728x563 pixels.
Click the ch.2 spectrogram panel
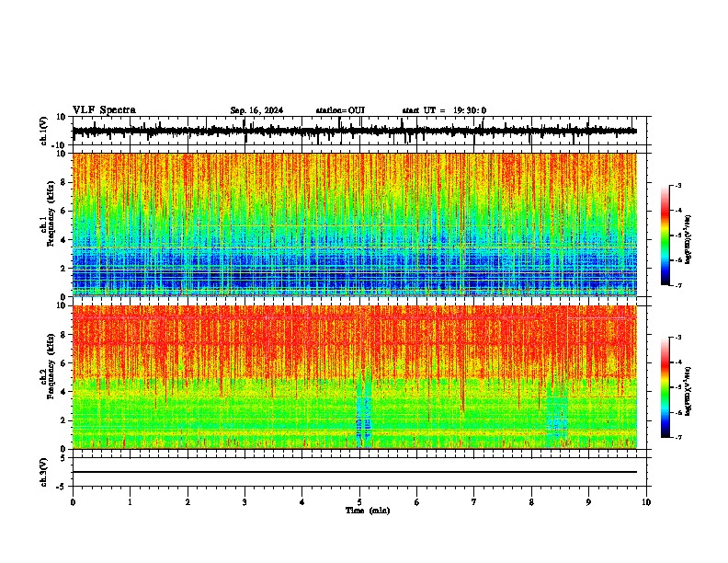click(x=355, y=377)
